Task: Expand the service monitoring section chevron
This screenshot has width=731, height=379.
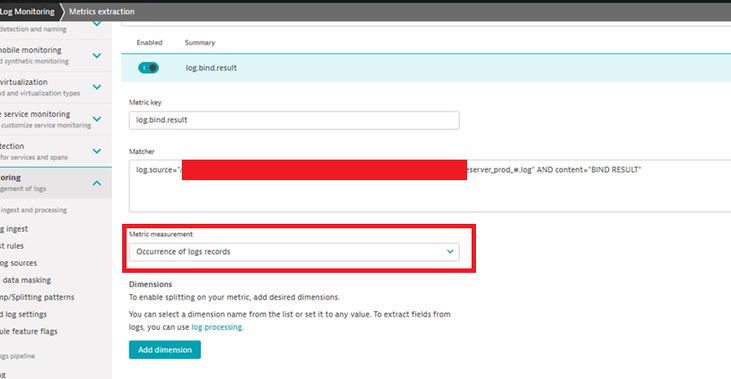Action: pos(97,119)
